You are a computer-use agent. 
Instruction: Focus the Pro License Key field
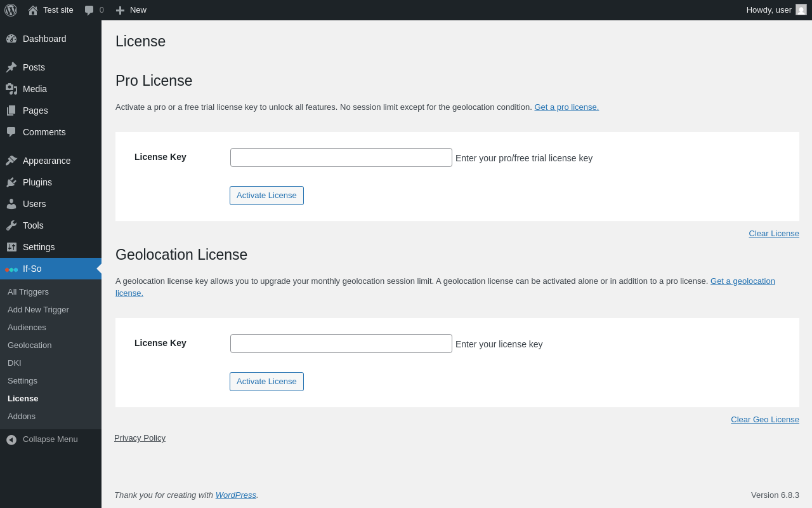click(341, 157)
